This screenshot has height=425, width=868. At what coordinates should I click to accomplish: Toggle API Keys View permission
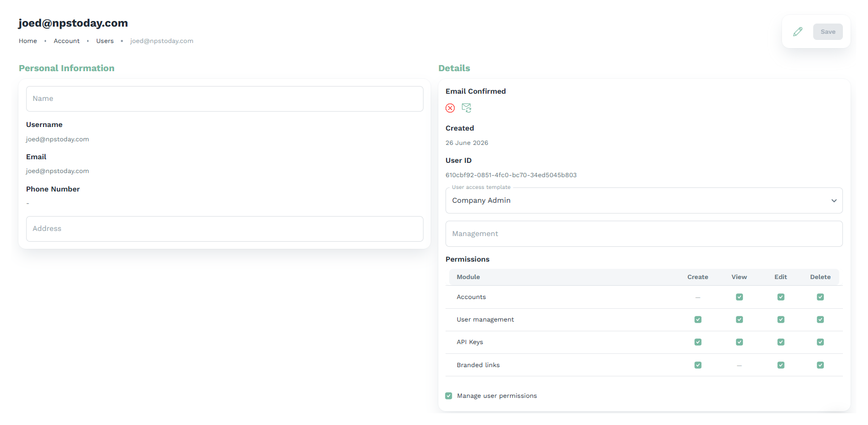(x=739, y=342)
